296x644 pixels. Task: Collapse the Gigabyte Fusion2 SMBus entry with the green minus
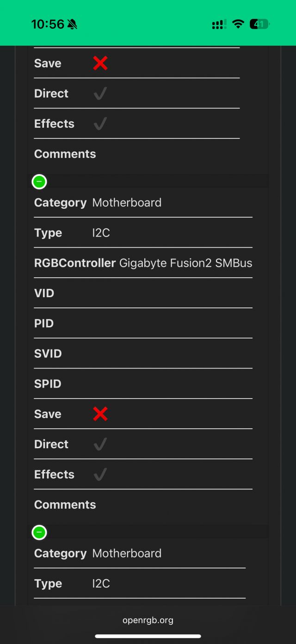click(x=39, y=181)
